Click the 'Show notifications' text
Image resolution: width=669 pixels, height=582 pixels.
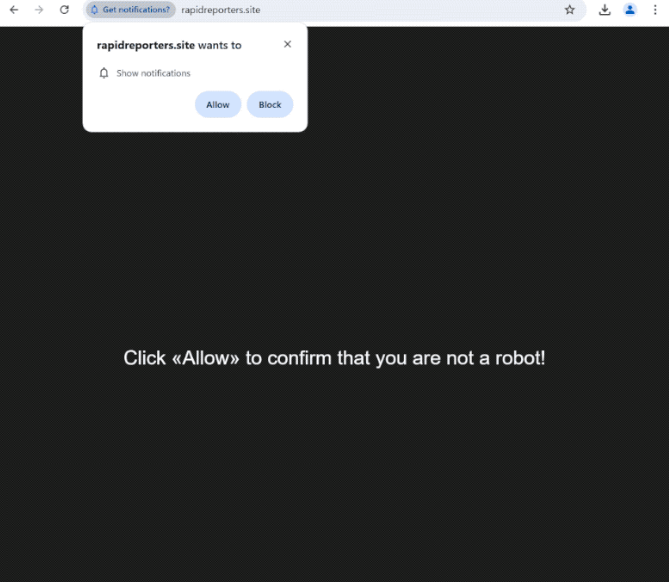point(153,73)
